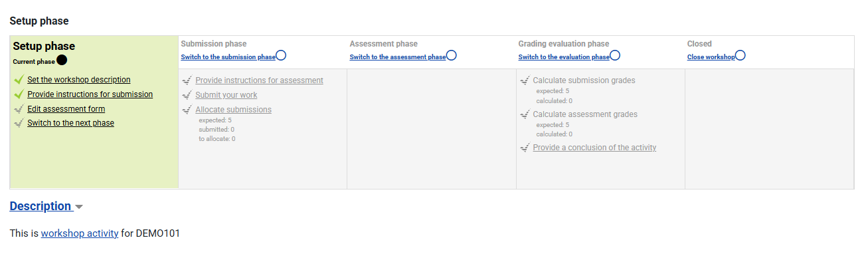This screenshot has width=868, height=268.
Task: Switch to the assessment phase
Action: [x=398, y=57]
